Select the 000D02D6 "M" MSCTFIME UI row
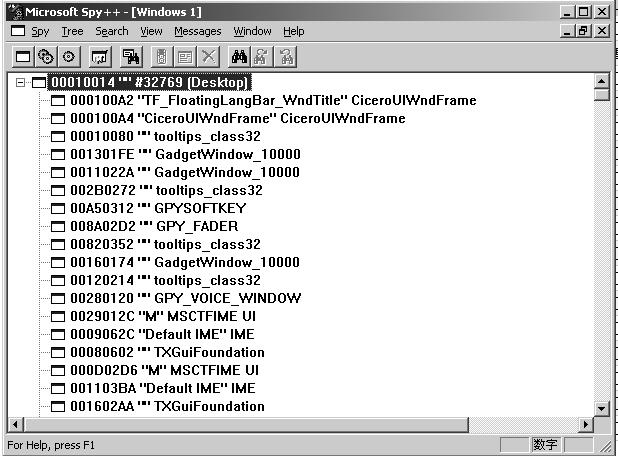The image size is (618, 456). [164, 370]
